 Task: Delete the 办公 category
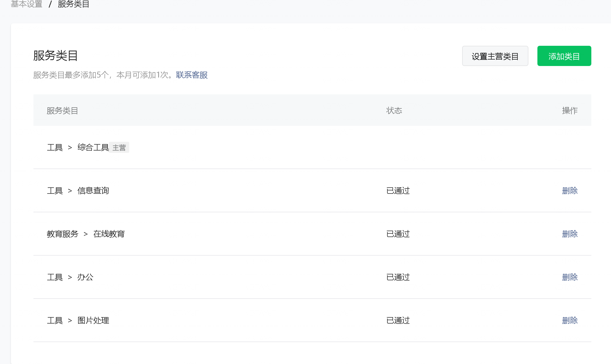coord(569,277)
